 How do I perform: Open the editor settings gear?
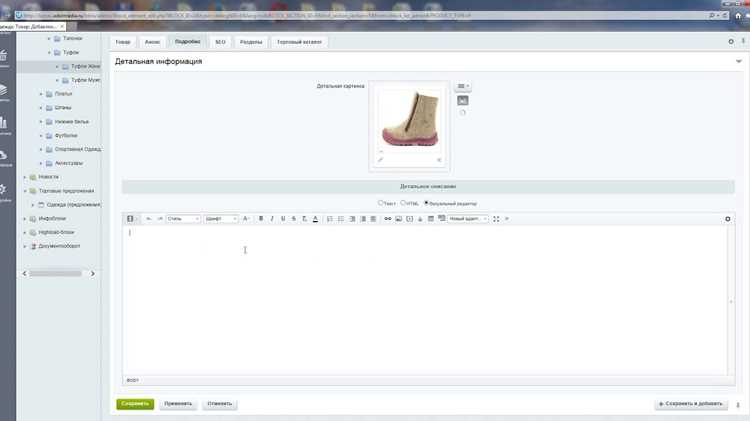coord(728,219)
